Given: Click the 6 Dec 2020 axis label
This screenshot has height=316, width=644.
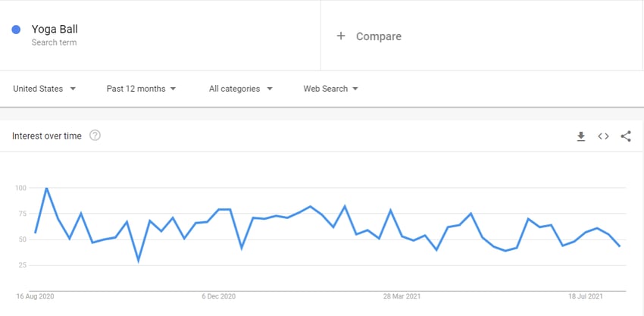Looking at the screenshot, I should click(x=218, y=296).
